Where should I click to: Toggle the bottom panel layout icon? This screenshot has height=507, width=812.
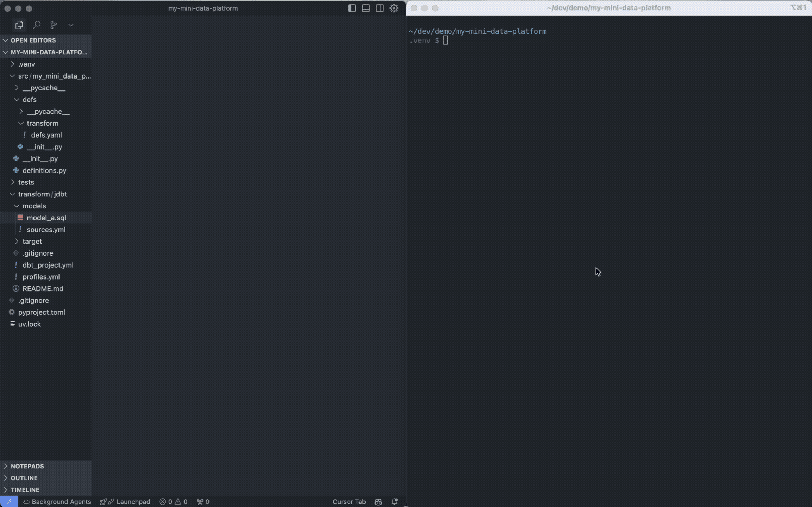pyautogui.click(x=366, y=8)
